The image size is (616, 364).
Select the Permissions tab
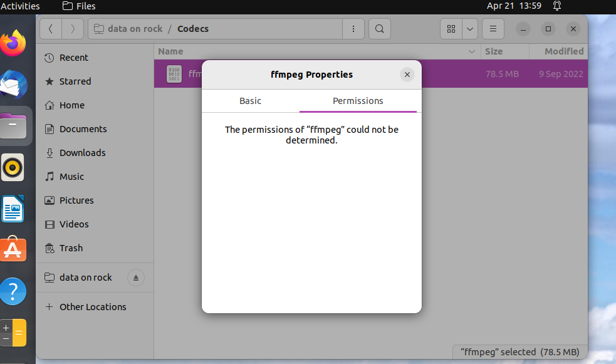click(358, 101)
